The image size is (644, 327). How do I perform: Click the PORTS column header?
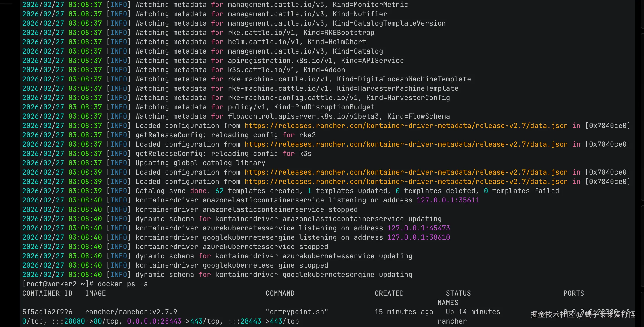point(573,293)
